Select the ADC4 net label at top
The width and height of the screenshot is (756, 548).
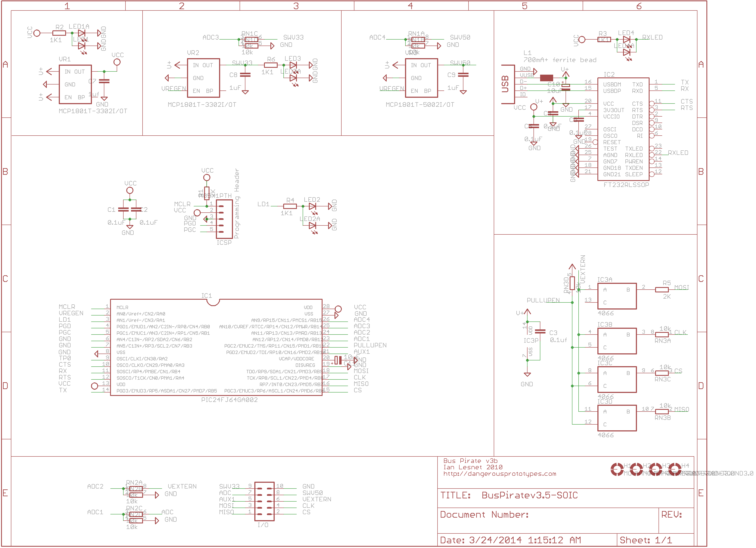pos(377,37)
